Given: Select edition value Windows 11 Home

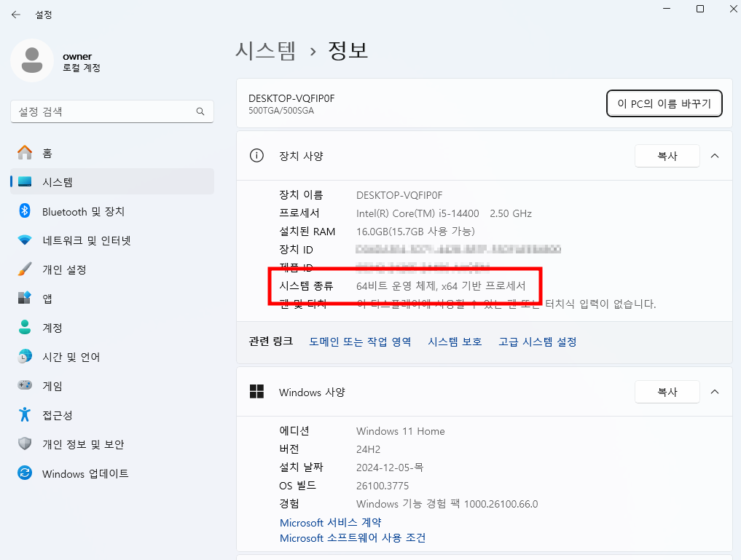Looking at the screenshot, I should coord(400,431).
